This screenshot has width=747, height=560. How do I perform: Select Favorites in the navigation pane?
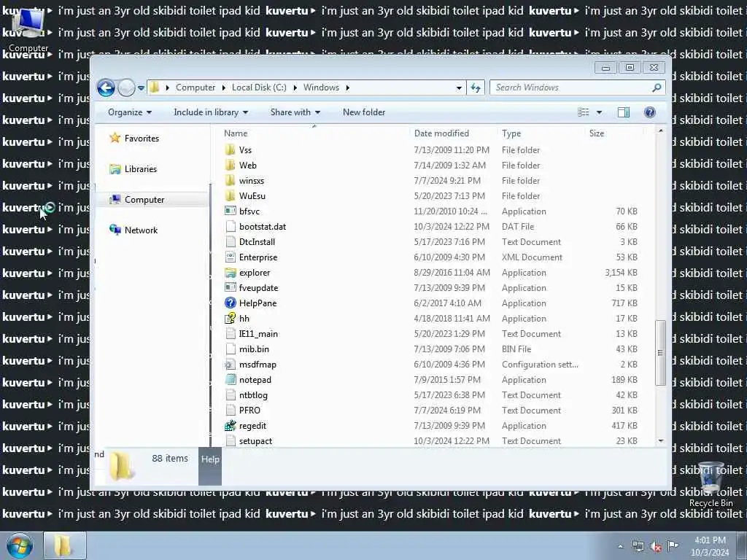(142, 139)
